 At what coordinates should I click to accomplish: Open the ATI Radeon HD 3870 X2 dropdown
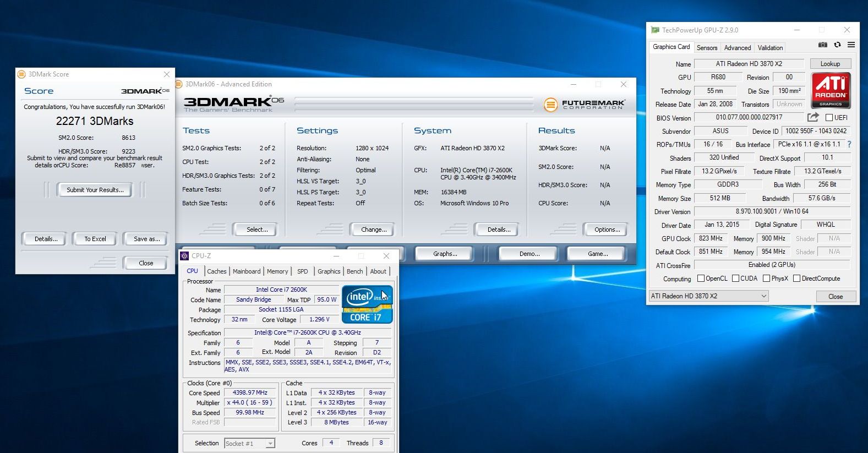click(709, 296)
